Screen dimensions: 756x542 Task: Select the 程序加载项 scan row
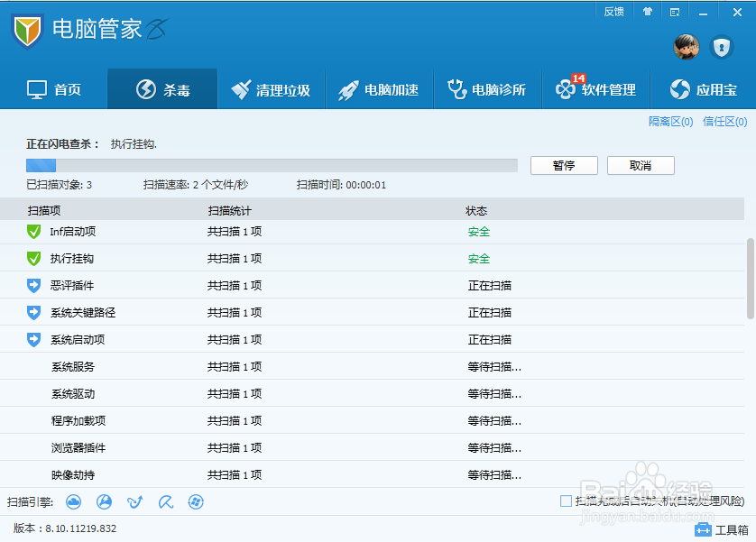tap(372, 420)
